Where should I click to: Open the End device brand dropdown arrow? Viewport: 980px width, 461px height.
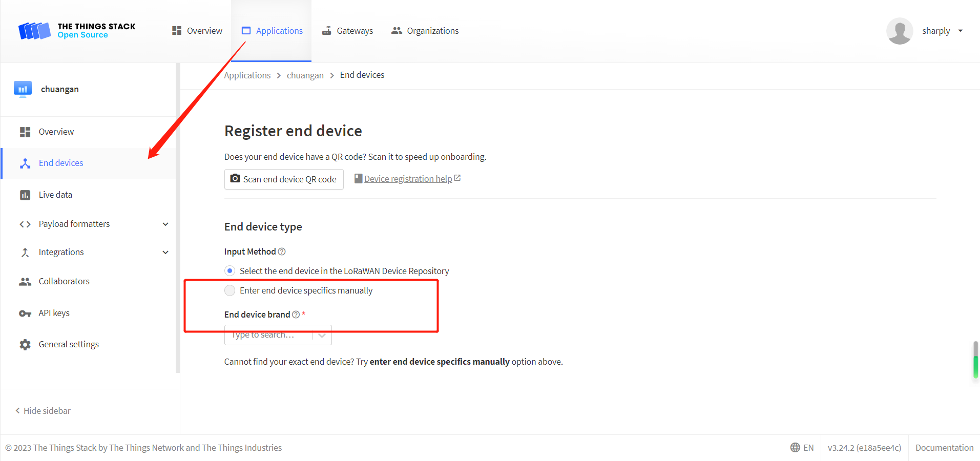[x=322, y=336]
